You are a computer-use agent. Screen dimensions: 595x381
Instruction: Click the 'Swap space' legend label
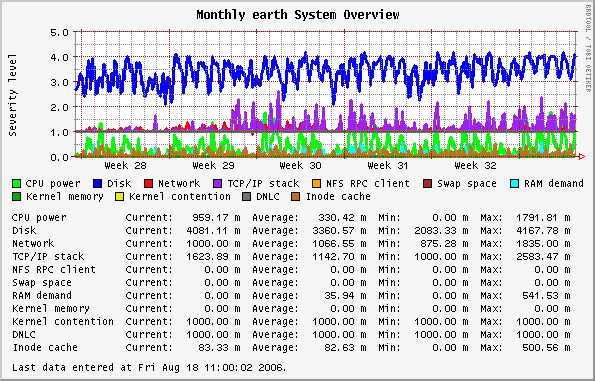pyautogui.click(x=467, y=184)
